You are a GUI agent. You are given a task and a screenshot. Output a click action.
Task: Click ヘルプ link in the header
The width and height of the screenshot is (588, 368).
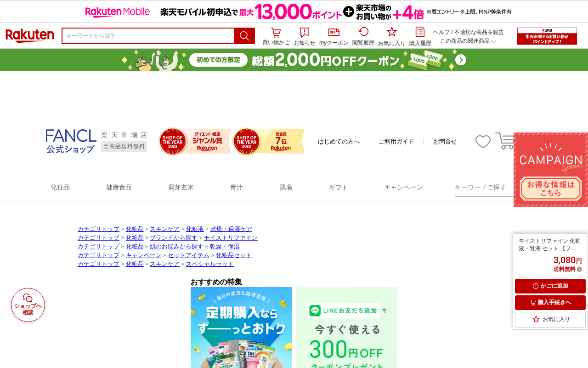pyautogui.click(x=441, y=32)
